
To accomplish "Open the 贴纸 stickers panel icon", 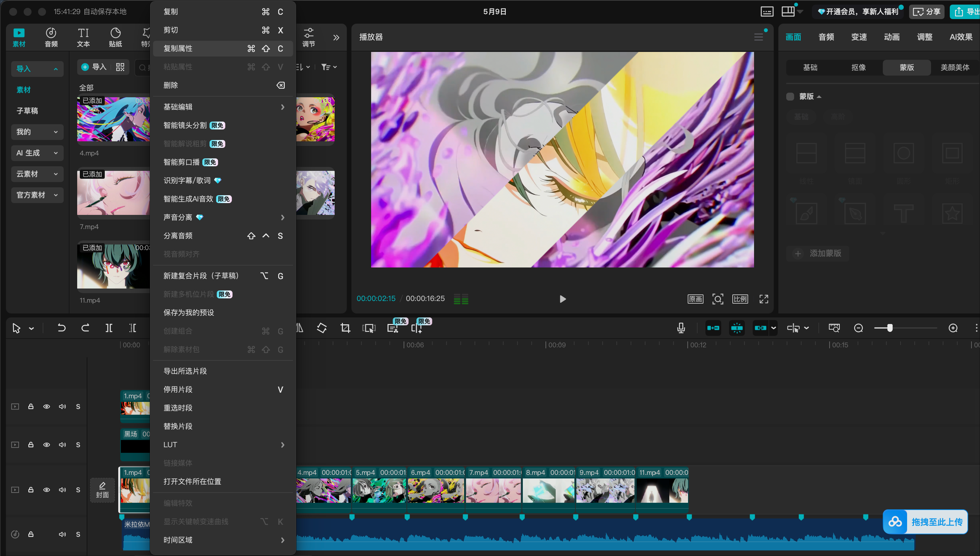I will coord(115,37).
